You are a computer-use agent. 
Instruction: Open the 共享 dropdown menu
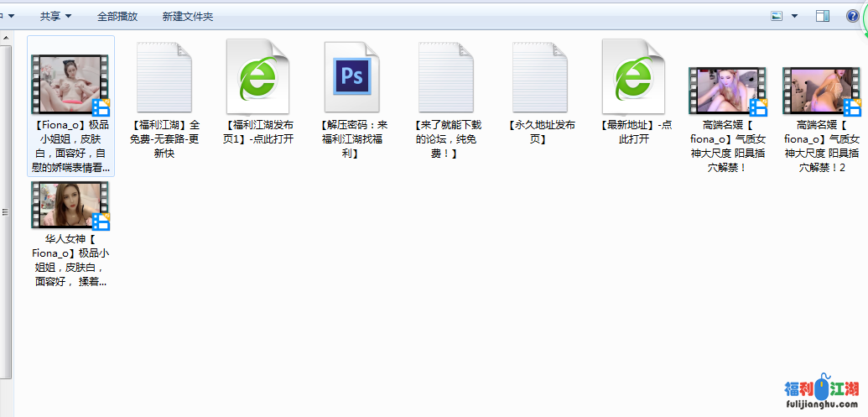coord(55,16)
